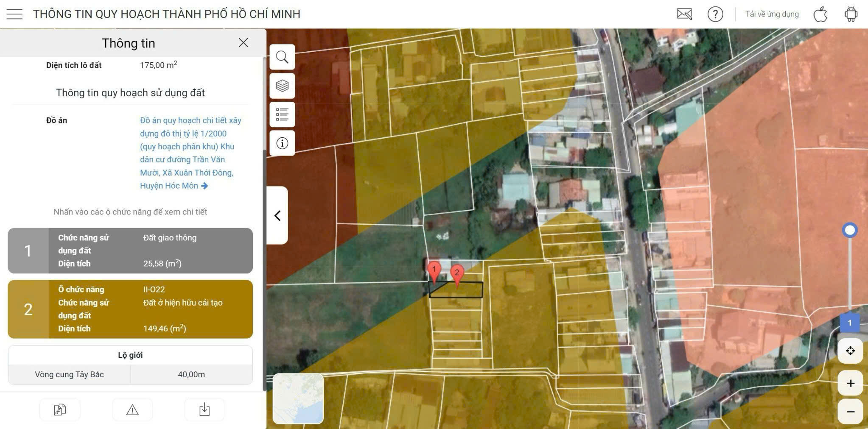Click the info circle map button
Image resolution: width=868 pixels, height=429 pixels.
[282, 143]
